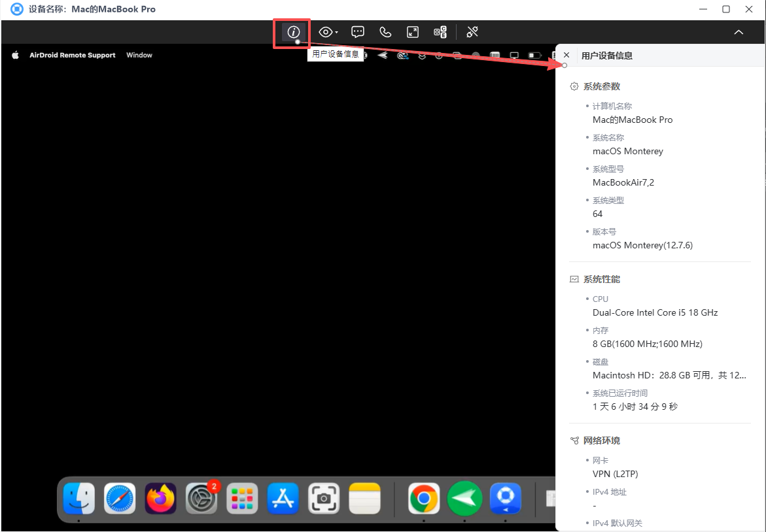Select the VPN (L2TP) network card value
This screenshot has width=766, height=532.
616,474
